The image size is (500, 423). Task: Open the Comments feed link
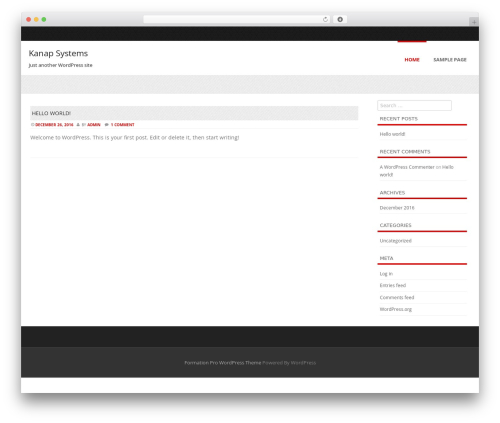point(397,297)
